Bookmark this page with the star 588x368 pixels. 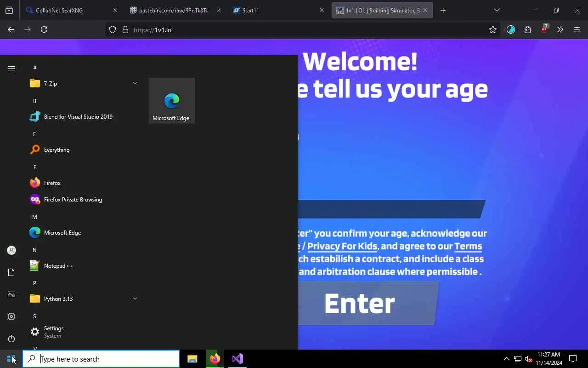tap(493, 29)
